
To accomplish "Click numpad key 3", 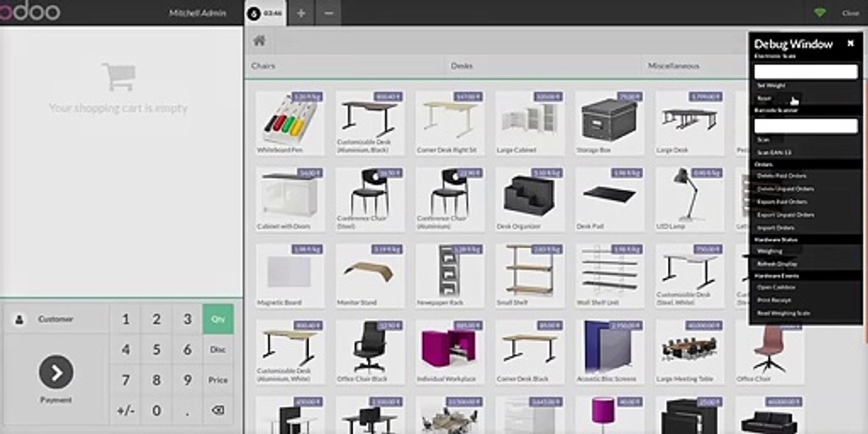I will pyautogui.click(x=187, y=319).
